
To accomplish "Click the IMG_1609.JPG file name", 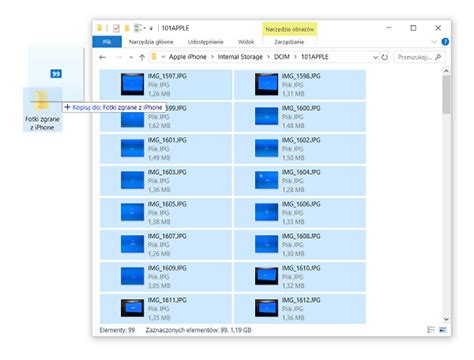I will pyautogui.click(x=167, y=268).
